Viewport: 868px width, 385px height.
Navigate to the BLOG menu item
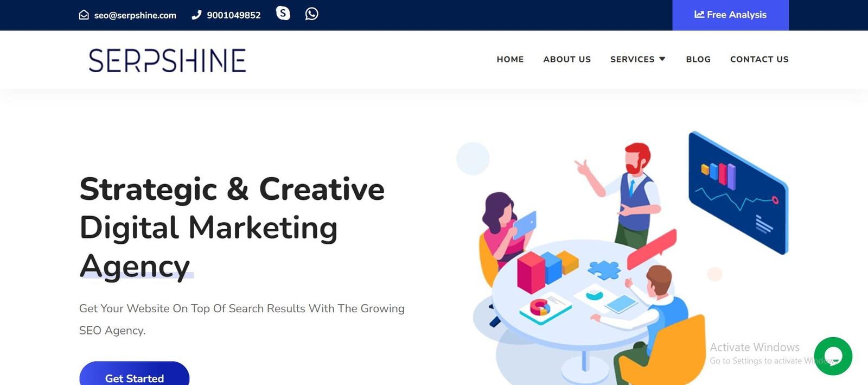(698, 59)
